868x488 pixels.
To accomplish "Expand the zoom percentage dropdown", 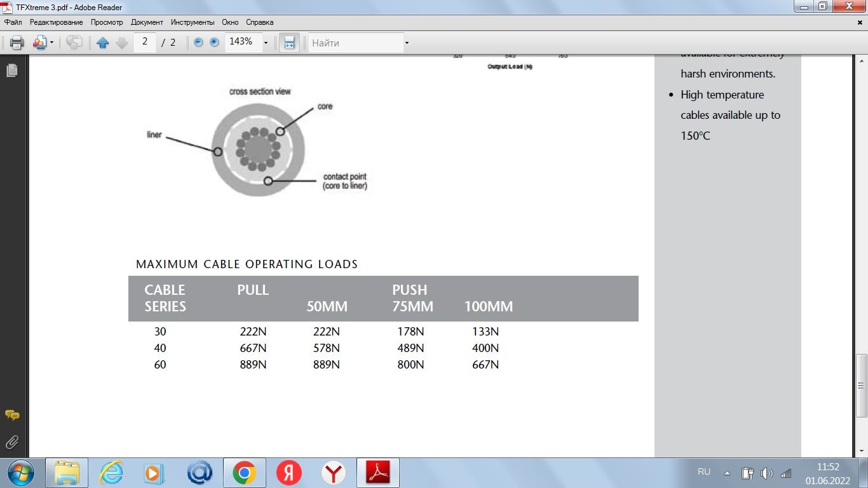I will (266, 43).
